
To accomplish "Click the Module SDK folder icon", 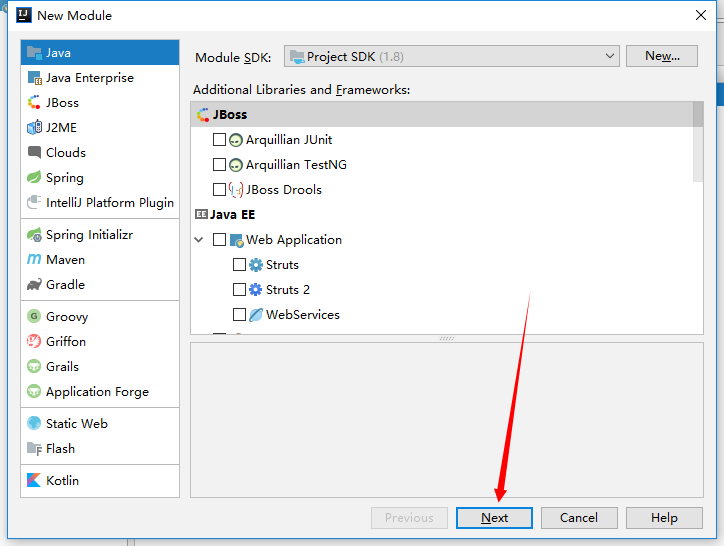I will [x=297, y=57].
